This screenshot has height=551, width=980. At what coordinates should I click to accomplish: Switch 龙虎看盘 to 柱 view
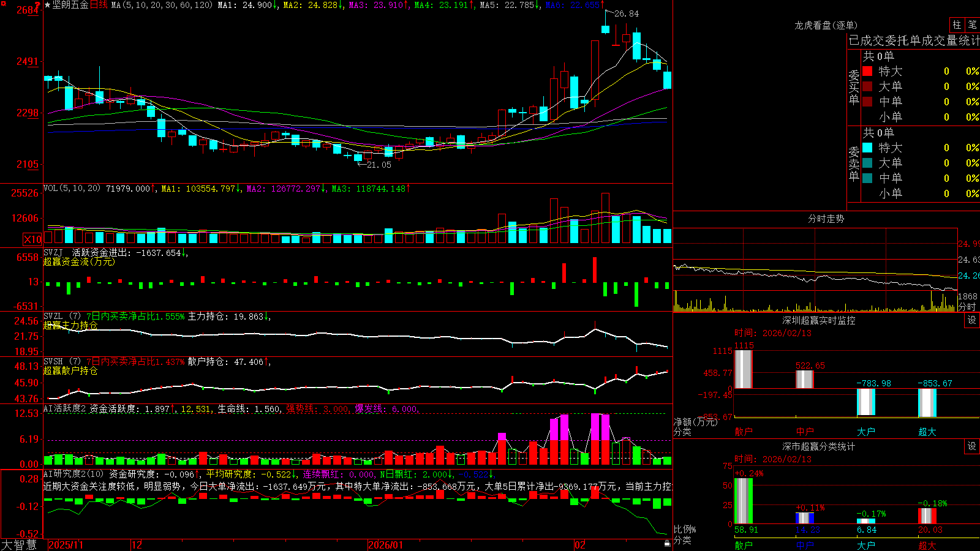(957, 24)
